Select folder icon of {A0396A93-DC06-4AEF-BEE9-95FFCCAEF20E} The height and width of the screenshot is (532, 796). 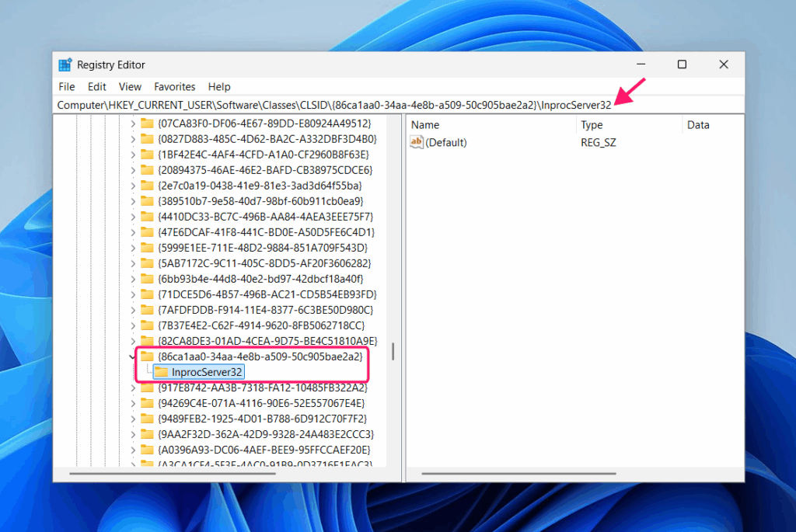click(147, 450)
